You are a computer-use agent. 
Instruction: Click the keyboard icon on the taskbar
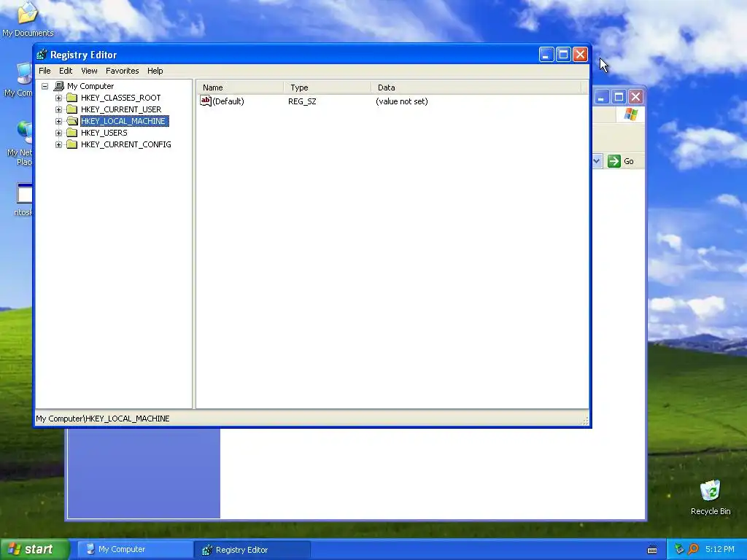pyautogui.click(x=652, y=550)
